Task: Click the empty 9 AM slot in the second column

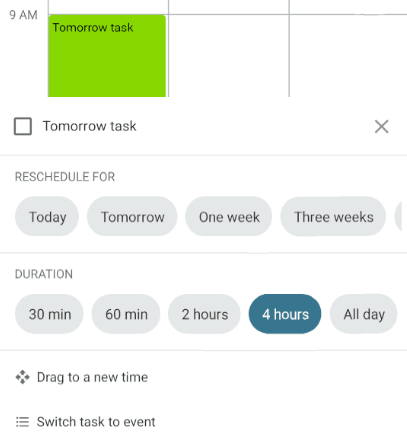Action: tap(229, 56)
